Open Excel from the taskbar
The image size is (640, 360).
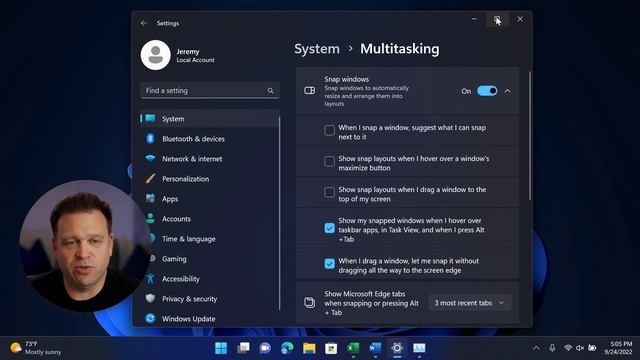353,348
